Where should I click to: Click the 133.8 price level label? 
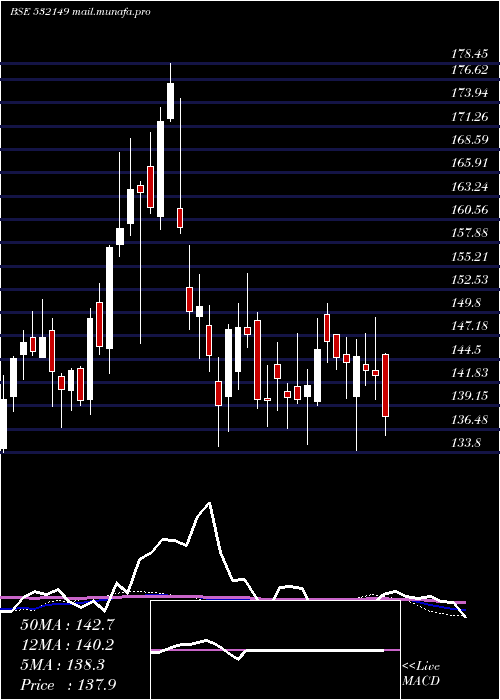click(x=466, y=443)
